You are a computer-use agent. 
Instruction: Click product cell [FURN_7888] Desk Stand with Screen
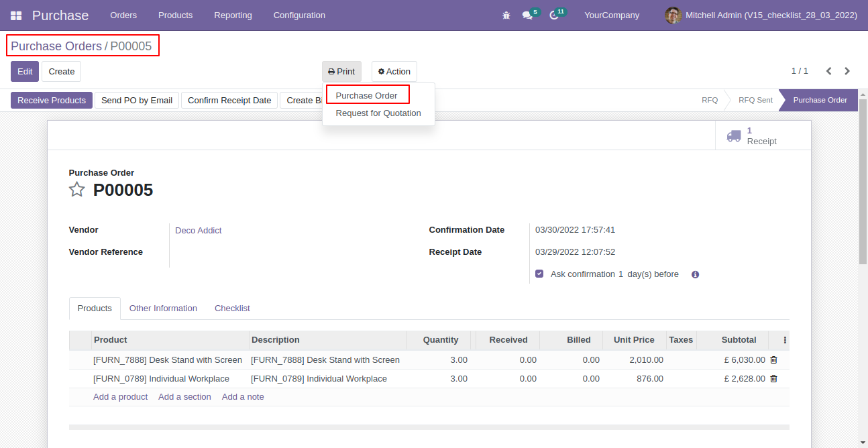168,360
